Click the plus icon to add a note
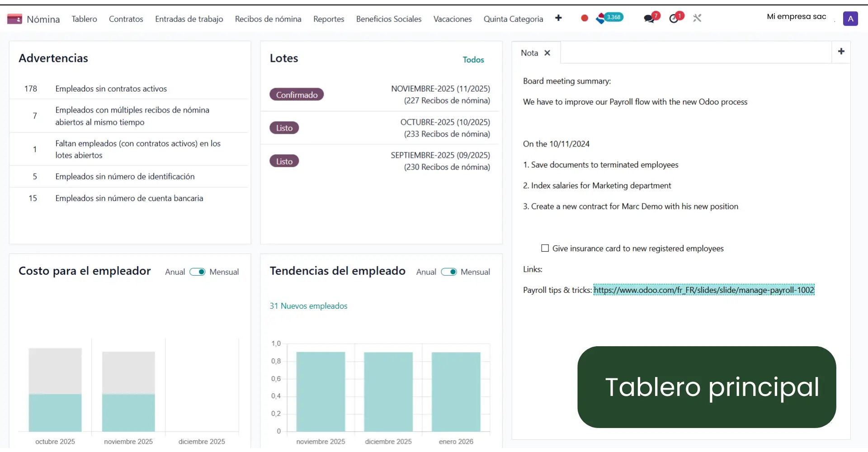The width and height of the screenshot is (868, 452). click(841, 52)
